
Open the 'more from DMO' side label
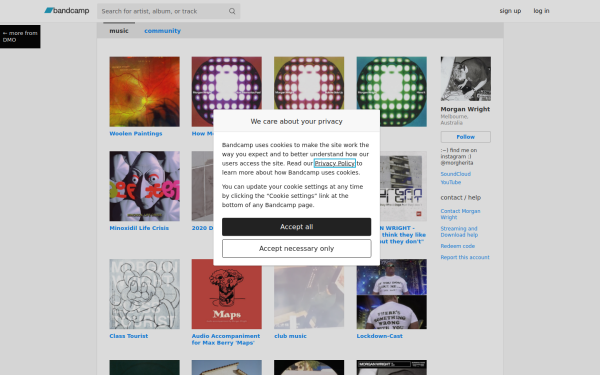[20, 36]
